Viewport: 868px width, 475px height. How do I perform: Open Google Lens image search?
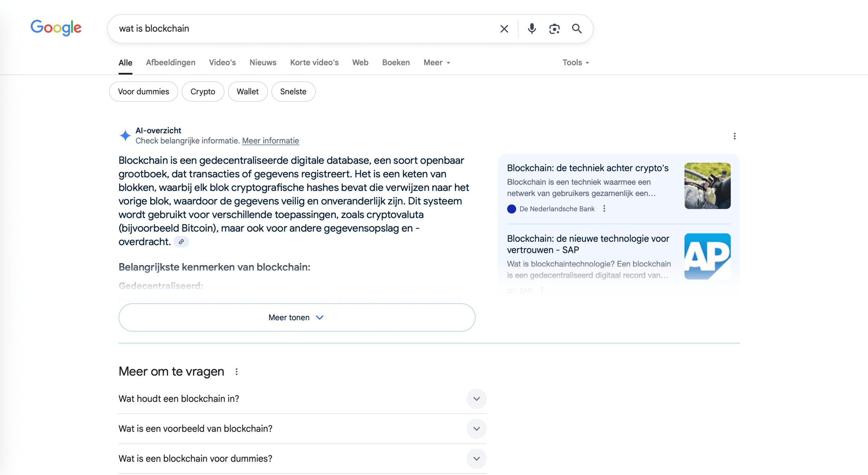pos(554,29)
